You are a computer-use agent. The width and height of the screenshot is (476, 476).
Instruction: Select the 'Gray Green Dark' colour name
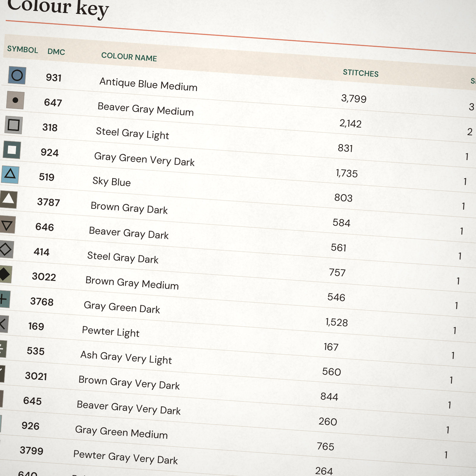122,307
